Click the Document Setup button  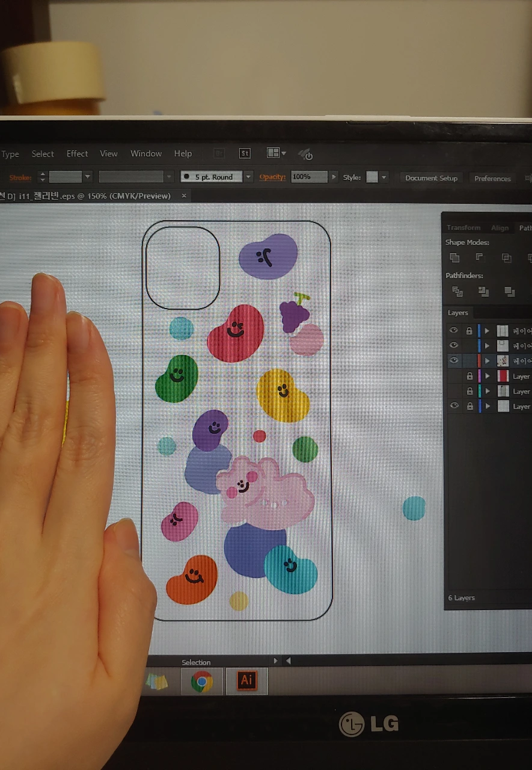(431, 178)
